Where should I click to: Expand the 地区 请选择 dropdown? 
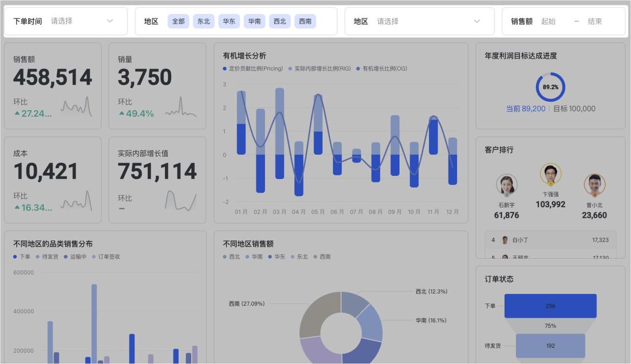pos(420,21)
